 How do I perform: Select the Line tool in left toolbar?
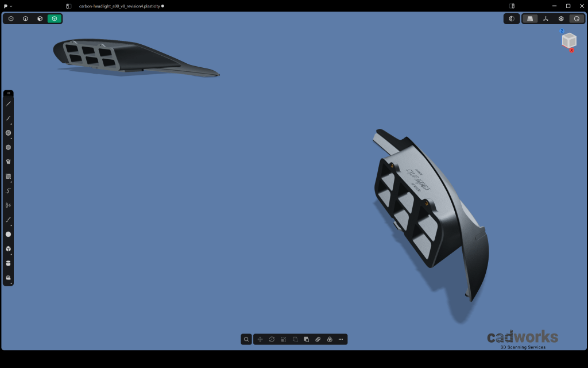[8, 104]
